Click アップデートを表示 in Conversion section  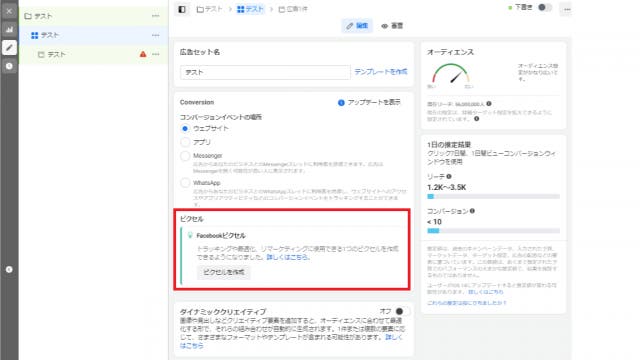(x=369, y=102)
